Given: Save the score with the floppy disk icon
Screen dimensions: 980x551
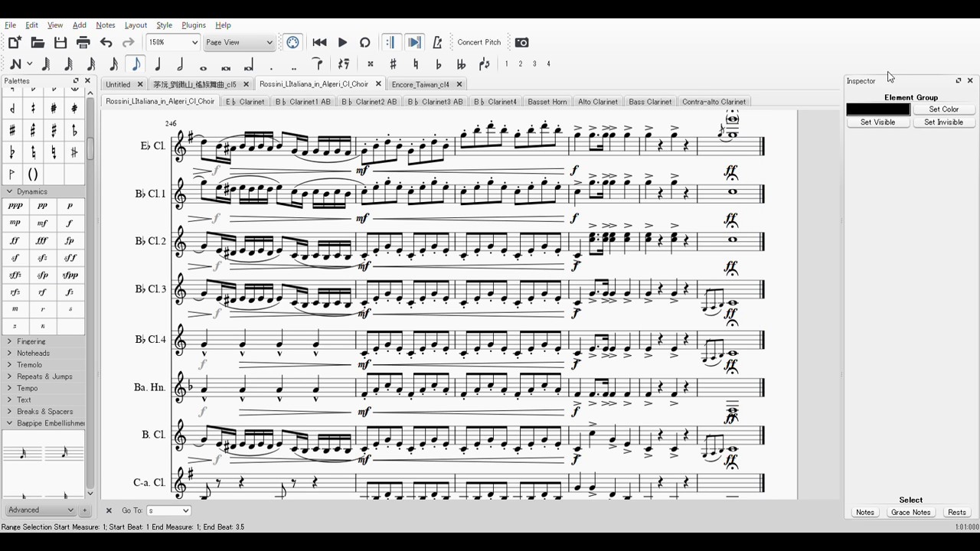Looking at the screenshot, I should click(60, 42).
